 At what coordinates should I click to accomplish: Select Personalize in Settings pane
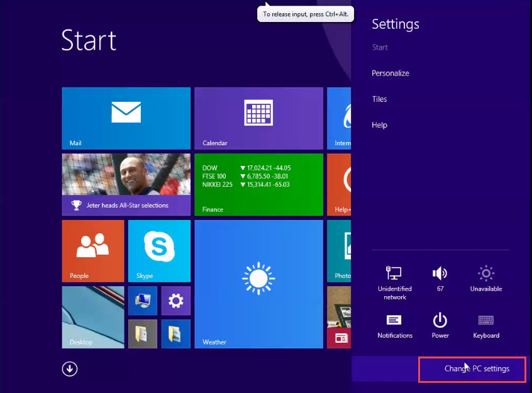pos(391,74)
